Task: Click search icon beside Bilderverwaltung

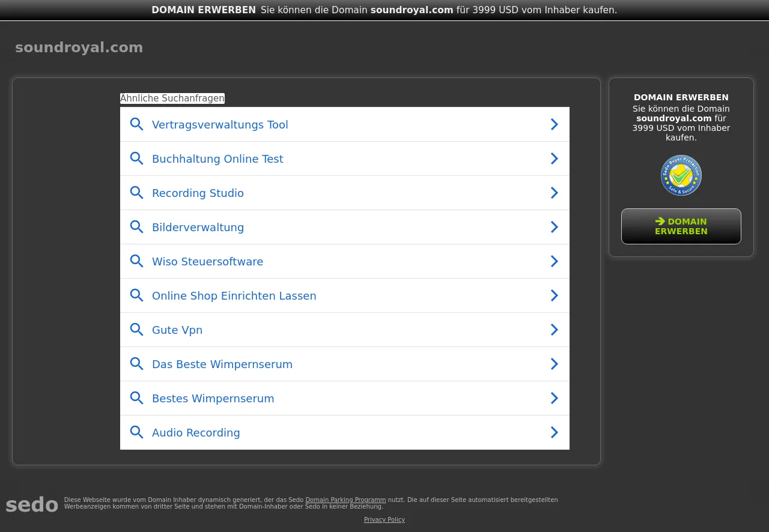Action: tap(137, 227)
